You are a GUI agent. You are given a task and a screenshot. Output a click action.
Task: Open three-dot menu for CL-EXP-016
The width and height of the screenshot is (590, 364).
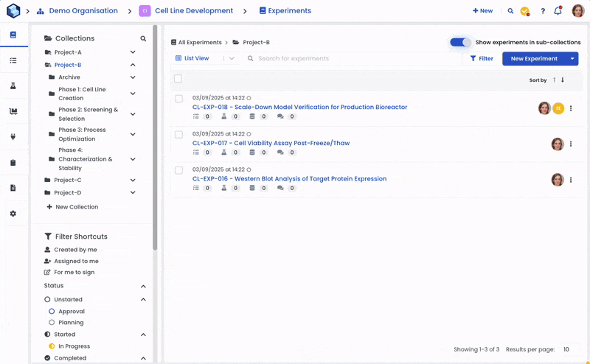click(571, 180)
